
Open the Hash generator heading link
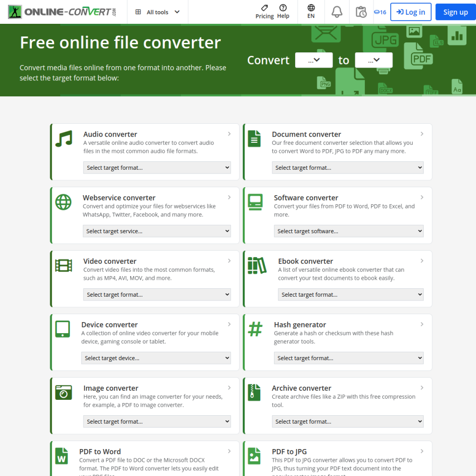tap(300, 325)
